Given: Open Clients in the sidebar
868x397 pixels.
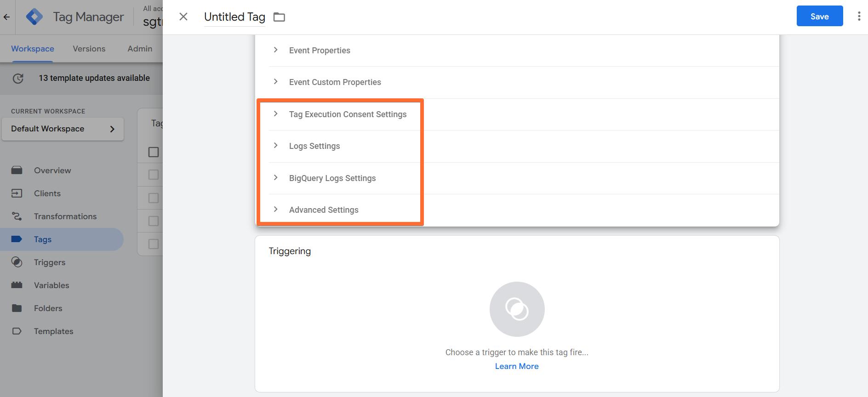Looking at the screenshot, I should (x=47, y=193).
